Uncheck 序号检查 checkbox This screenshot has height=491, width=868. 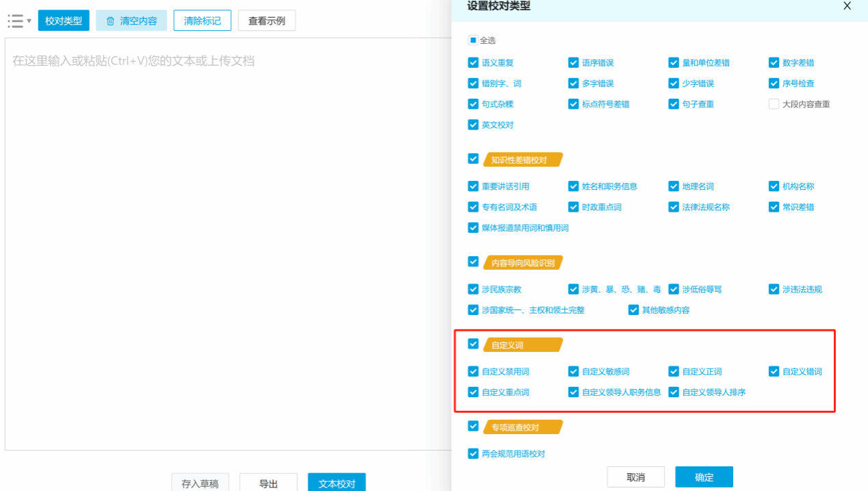coord(774,84)
